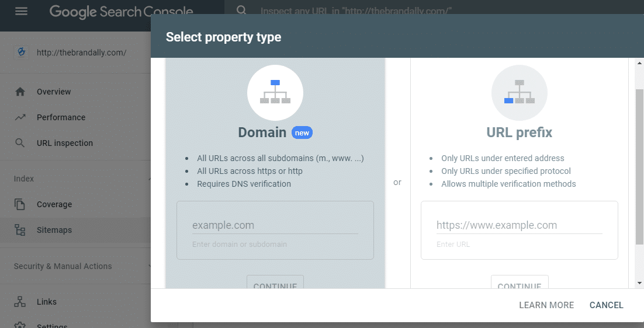Image resolution: width=644 pixels, height=328 pixels.
Task: Click 'All URLs across https or http' text
Action: 250,171
